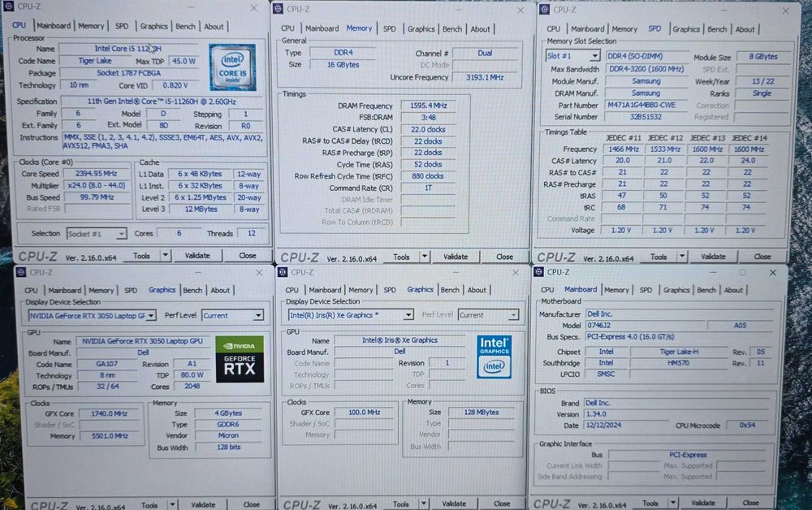Click the Intel Core i5 processor logo
This screenshot has height=510, width=812.
(232, 67)
